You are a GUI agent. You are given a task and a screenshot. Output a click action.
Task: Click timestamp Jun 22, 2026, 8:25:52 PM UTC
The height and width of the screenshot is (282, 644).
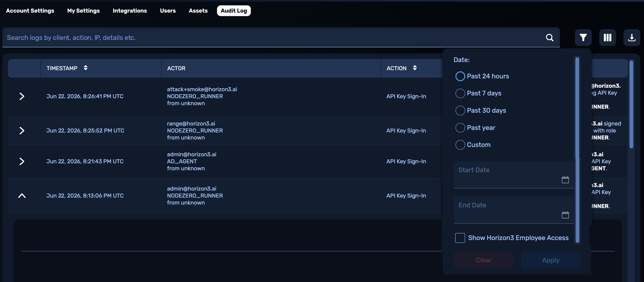click(x=85, y=130)
